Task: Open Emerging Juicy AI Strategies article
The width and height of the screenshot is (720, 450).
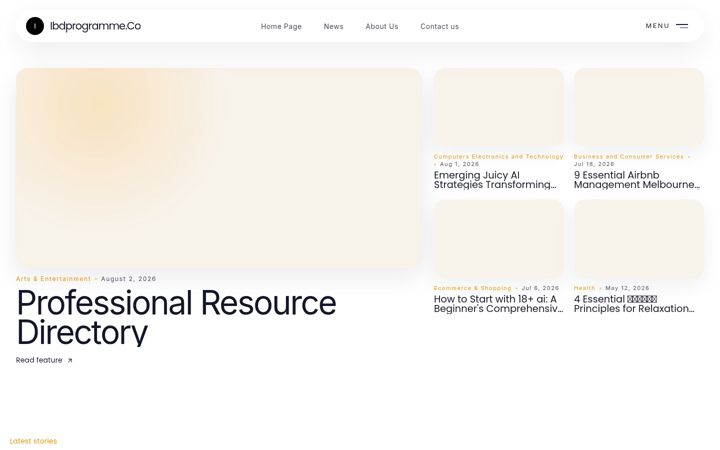Action: point(495,180)
